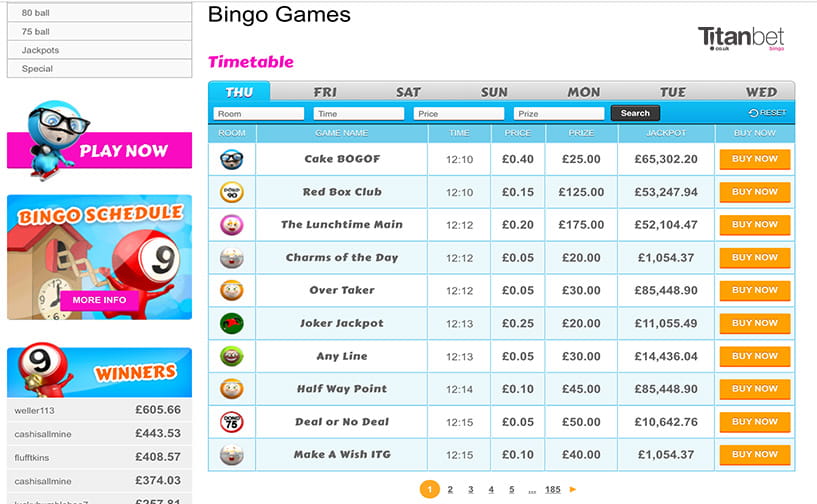Switch to the FRI timetable tab

click(x=325, y=92)
